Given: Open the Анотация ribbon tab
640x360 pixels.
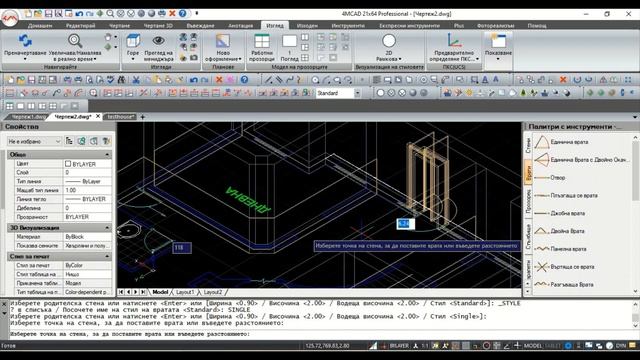Looking at the screenshot, I should click(x=240, y=25).
